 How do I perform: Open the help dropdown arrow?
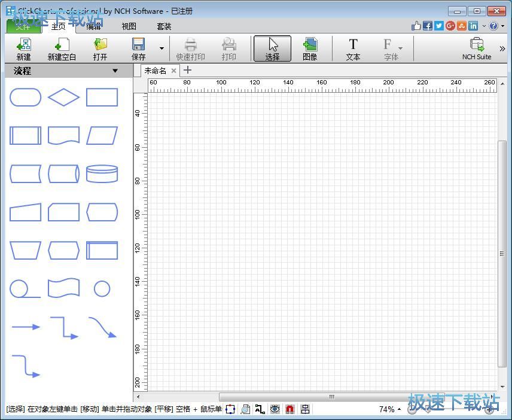pos(503,26)
